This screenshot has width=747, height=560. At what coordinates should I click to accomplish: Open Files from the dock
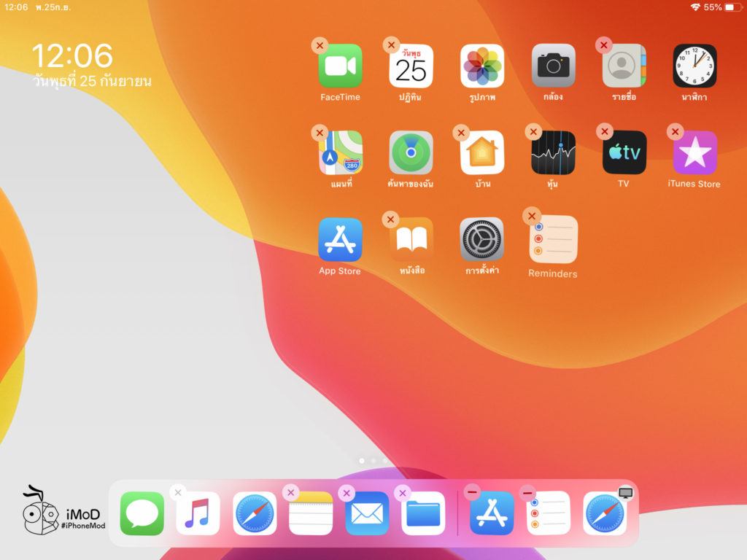point(423,513)
